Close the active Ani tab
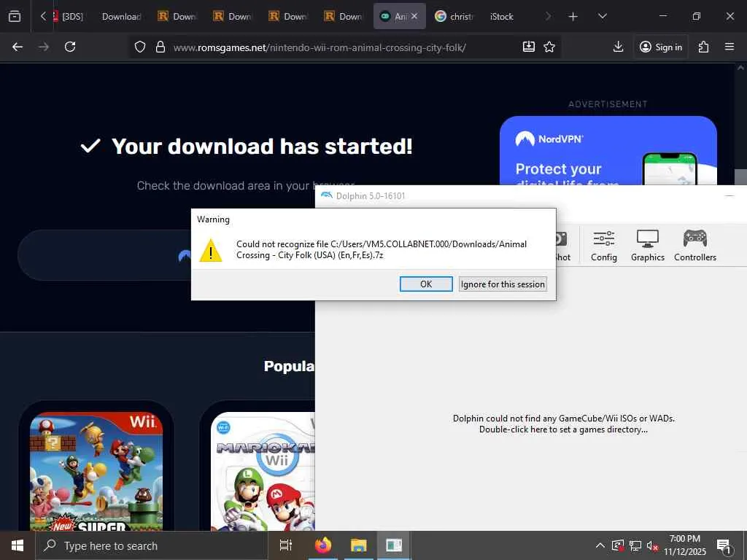Image resolution: width=747 pixels, height=560 pixels. [414, 16]
